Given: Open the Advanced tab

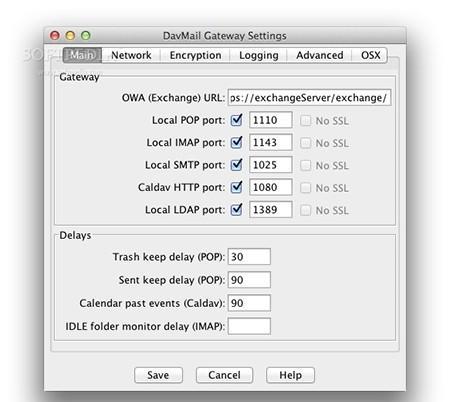Looking at the screenshot, I should pyautogui.click(x=320, y=55).
